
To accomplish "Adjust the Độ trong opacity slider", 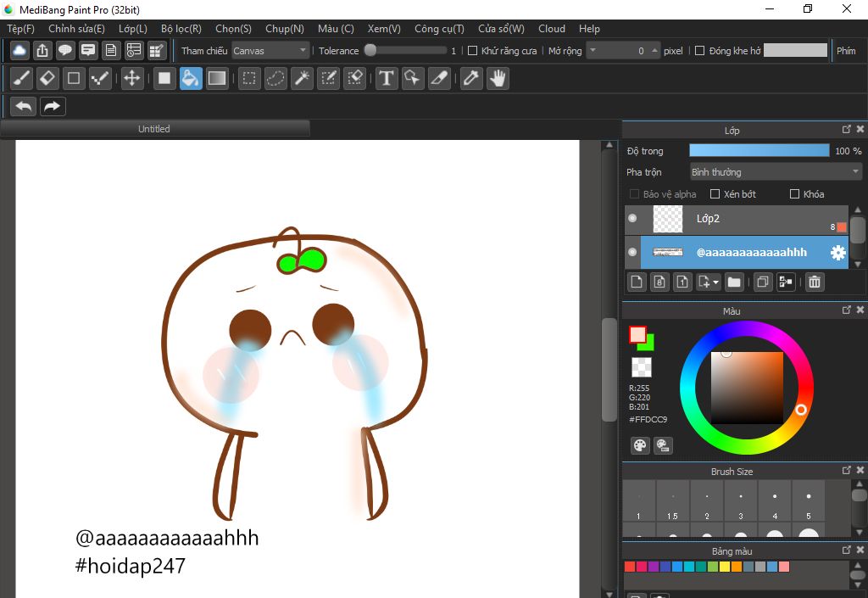I will point(759,151).
